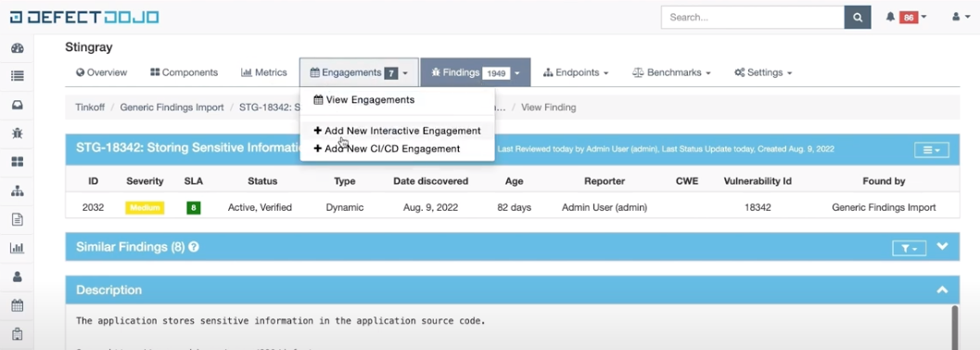Collapse the Description panel chevron
Screen dimensions: 980x350
[x=943, y=290]
